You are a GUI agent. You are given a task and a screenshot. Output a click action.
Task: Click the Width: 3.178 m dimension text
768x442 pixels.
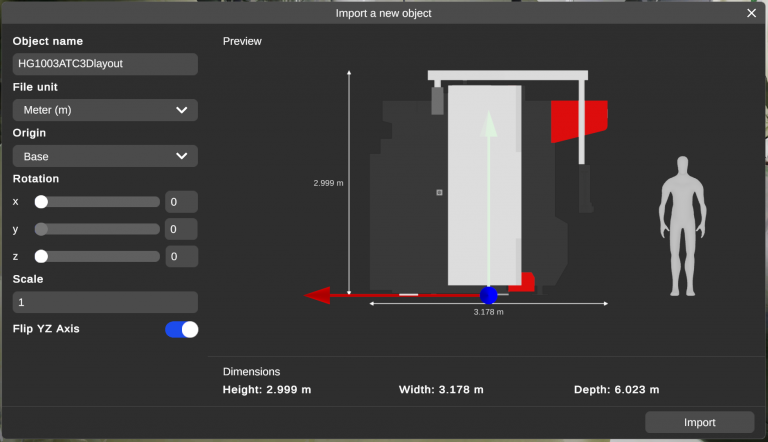441,390
